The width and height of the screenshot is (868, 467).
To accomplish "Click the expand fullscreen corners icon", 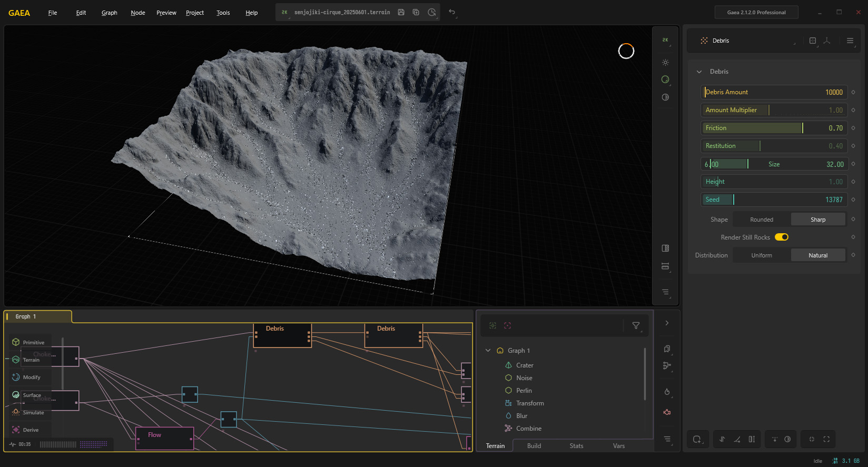I will click(826, 439).
